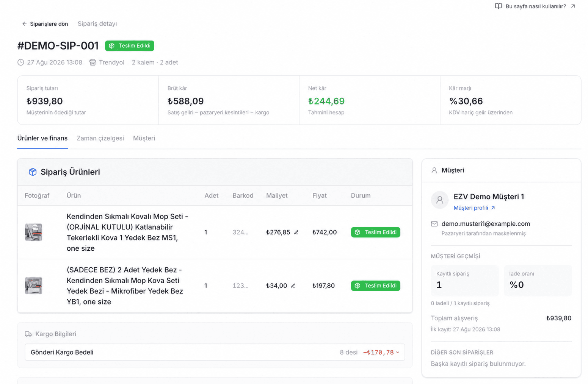Click the Gönderi Kargo Bedeli label
The width and height of the screenshot is (588, 384).
(x=62, y=352)
